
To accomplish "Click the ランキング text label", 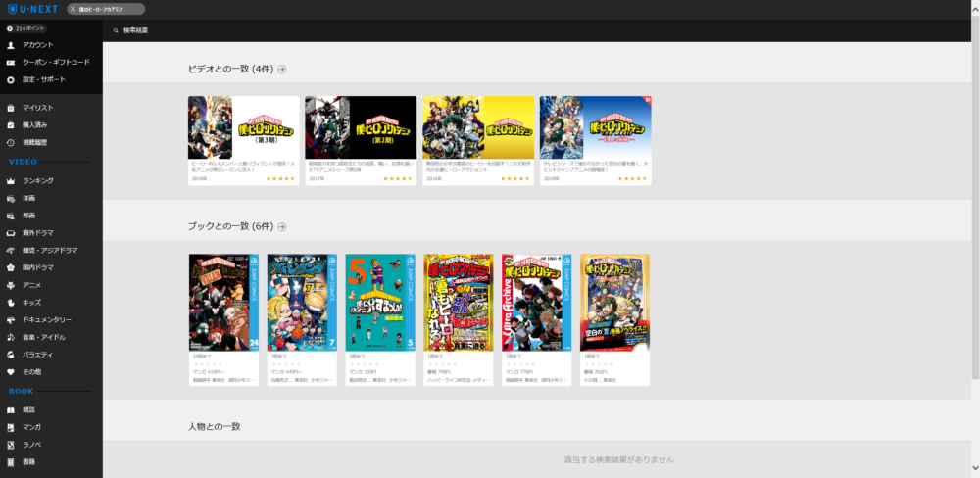I will pos(38,181).
